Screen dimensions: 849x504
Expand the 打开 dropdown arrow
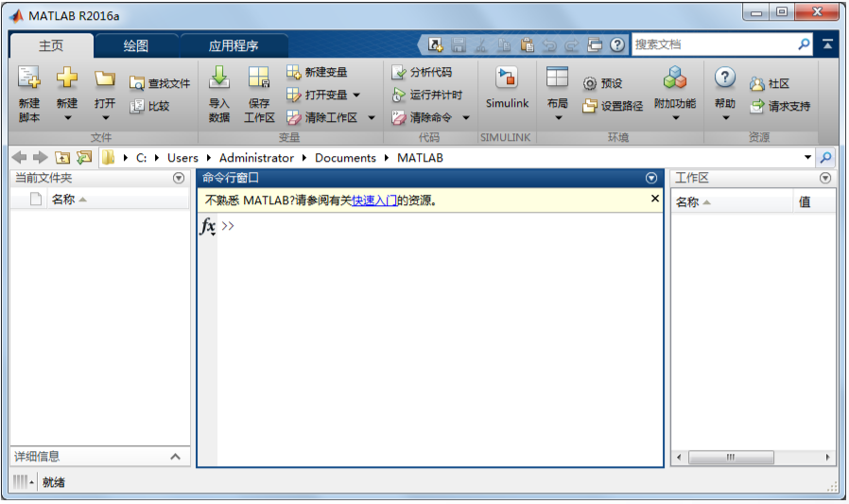(x=106, y=118)
